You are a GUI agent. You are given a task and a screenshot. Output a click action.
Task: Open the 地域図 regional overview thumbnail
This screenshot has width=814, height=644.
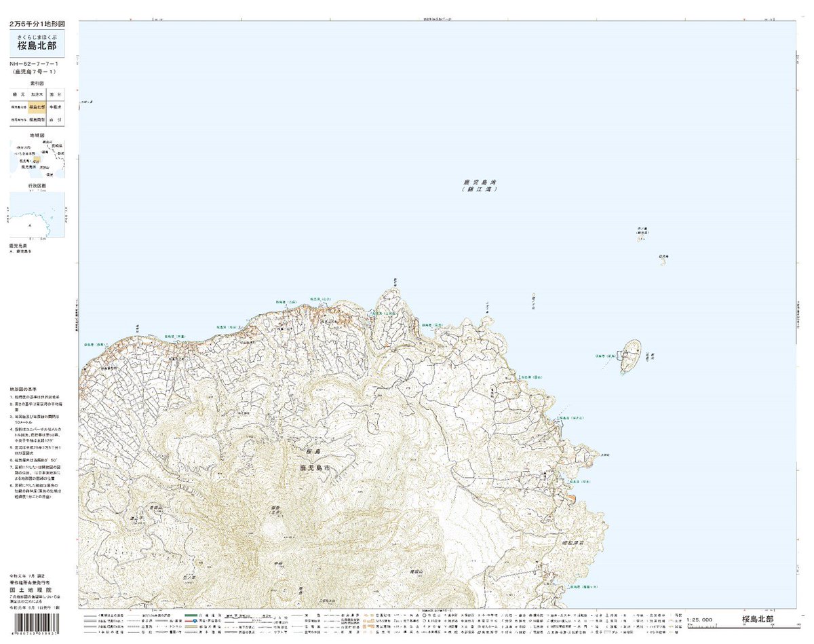37,158
